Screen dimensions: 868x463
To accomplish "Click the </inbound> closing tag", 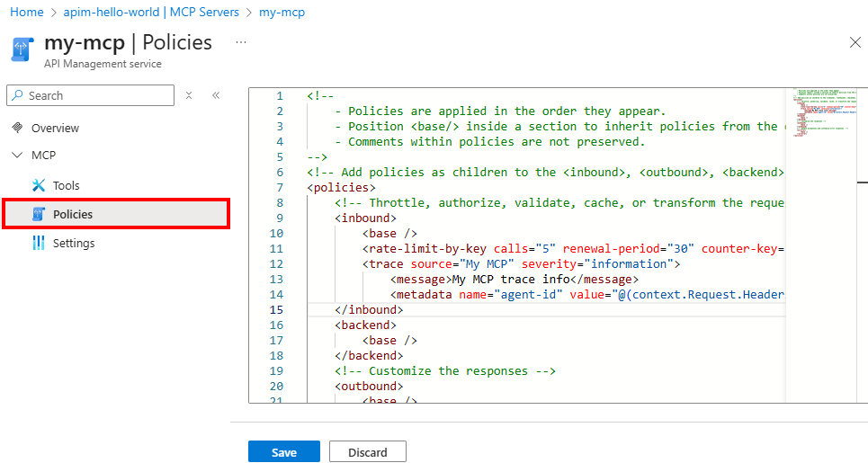I will [x=369, y=310].
